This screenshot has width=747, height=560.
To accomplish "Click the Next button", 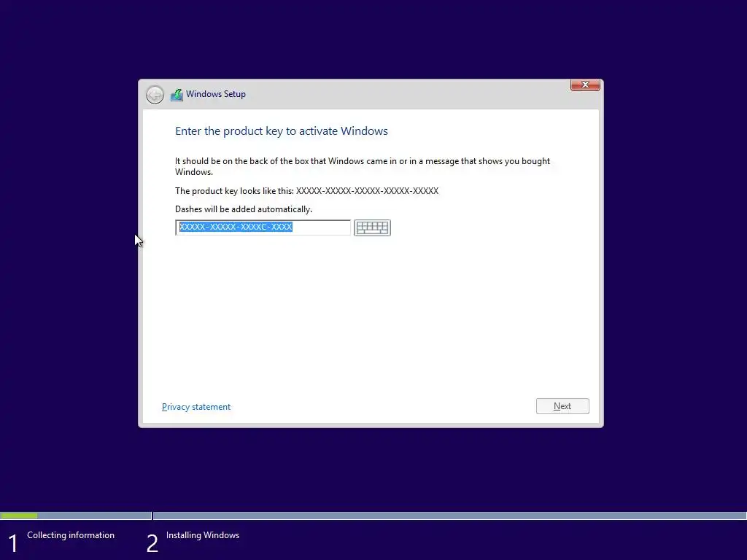I will [562, 406].
